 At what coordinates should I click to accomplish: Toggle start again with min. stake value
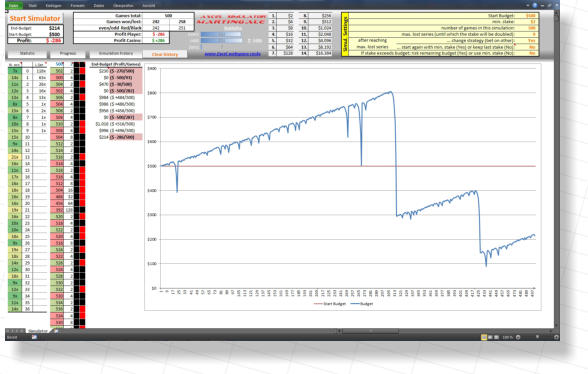click(x=532, y=47)
